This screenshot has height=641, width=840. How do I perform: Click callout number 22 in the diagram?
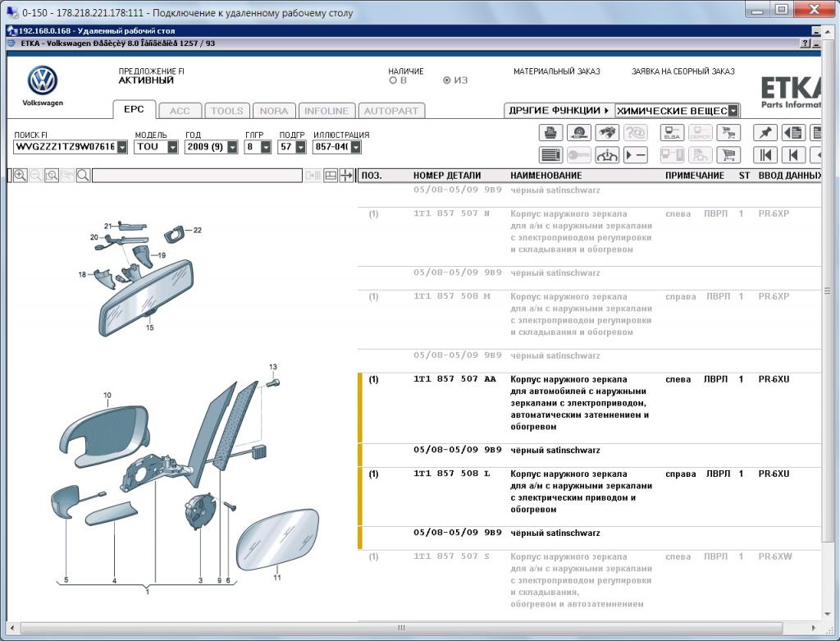(x=197, y=230)
